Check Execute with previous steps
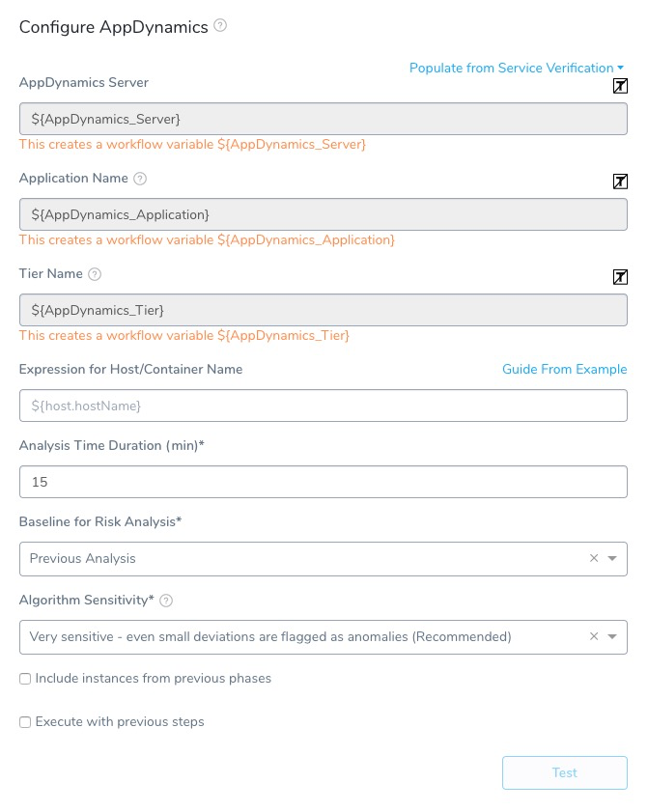Screen dimensions: 648x812 (25, 722)
